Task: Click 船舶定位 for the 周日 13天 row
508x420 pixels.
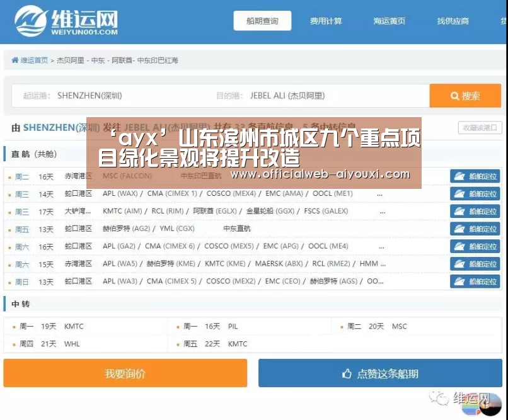Action: point(475,281)
